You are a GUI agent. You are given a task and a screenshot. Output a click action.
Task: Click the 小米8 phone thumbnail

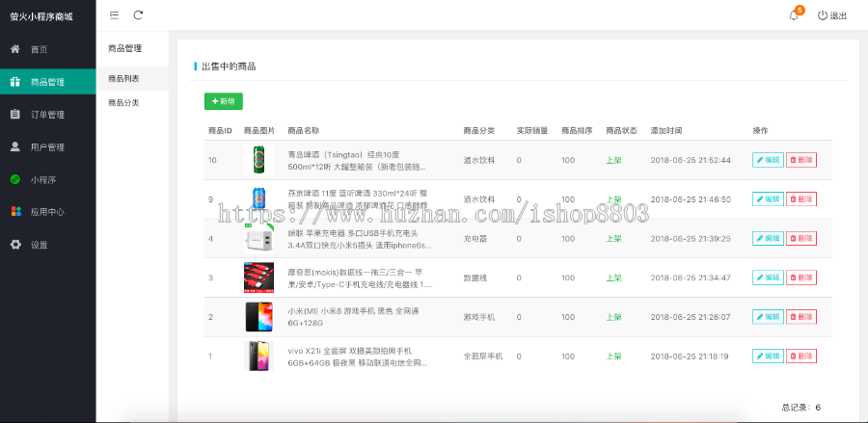tap(258, 317)
